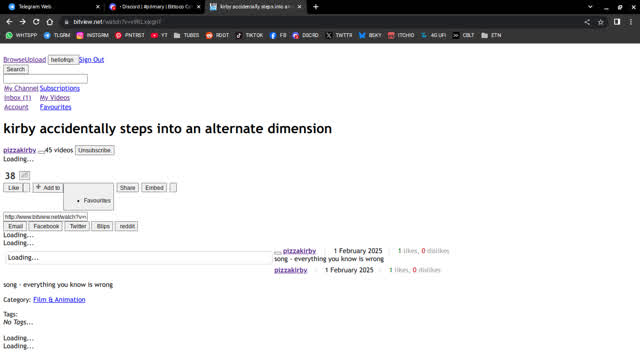This screenshot has height=360, width=640.
Task: Switch to the Discord tab
Action: pyautogui.click(x=154, y=7)
